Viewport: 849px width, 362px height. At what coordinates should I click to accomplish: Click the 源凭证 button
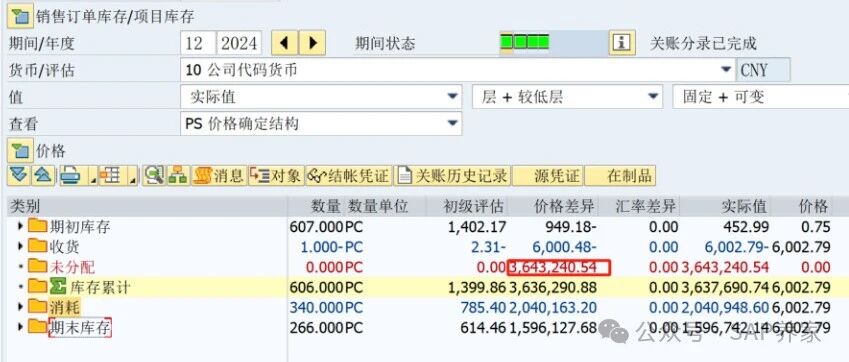[547, 175]
